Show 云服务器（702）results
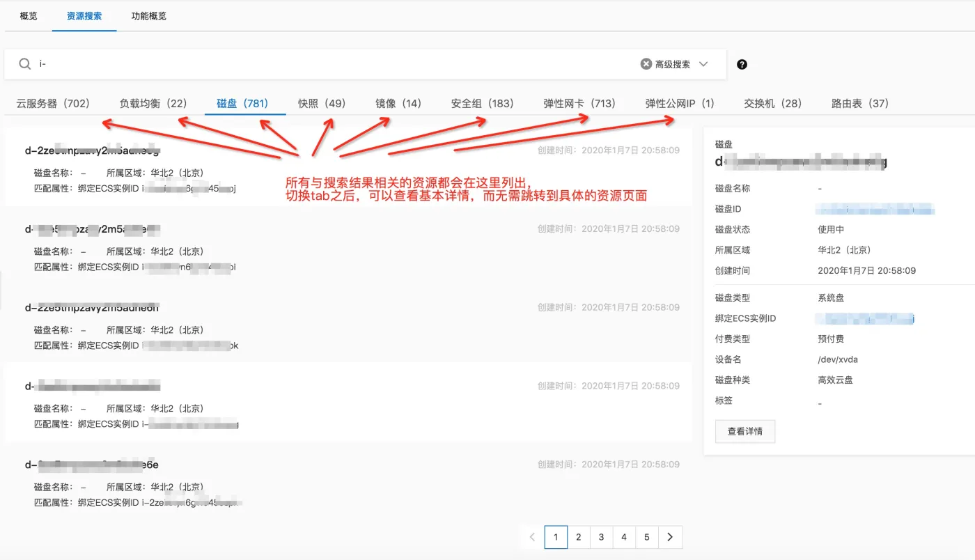Screen dimensions: 975x560 [54, 103]
